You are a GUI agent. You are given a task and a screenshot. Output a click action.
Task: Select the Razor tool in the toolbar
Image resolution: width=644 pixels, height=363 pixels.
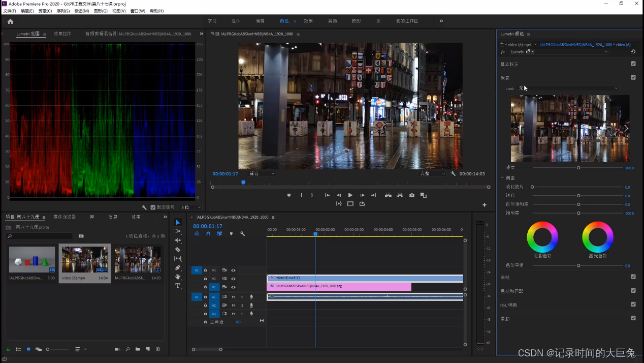pos(178,250)
